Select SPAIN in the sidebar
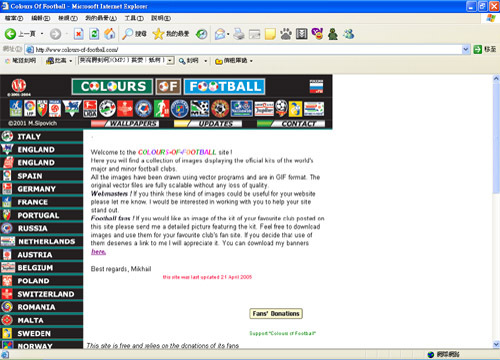Image resolution: width=500 pixels, height=360 pixels. point(41,176)
